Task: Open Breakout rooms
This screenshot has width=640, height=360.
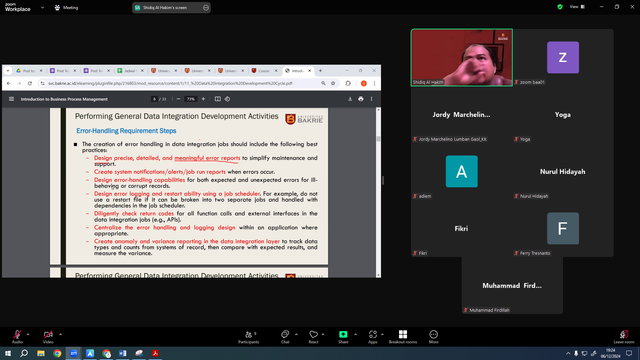Action: (403, 337)
